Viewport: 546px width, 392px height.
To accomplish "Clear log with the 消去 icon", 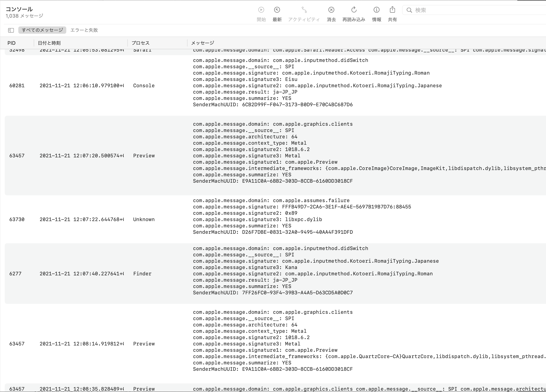I will click(x=331, y=10).
